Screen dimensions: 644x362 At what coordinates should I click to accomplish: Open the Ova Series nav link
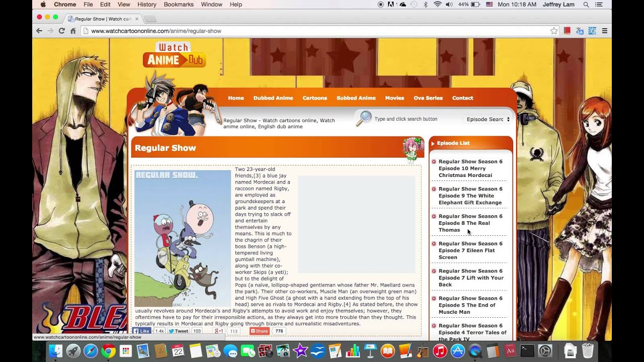[x=428, y=98]
